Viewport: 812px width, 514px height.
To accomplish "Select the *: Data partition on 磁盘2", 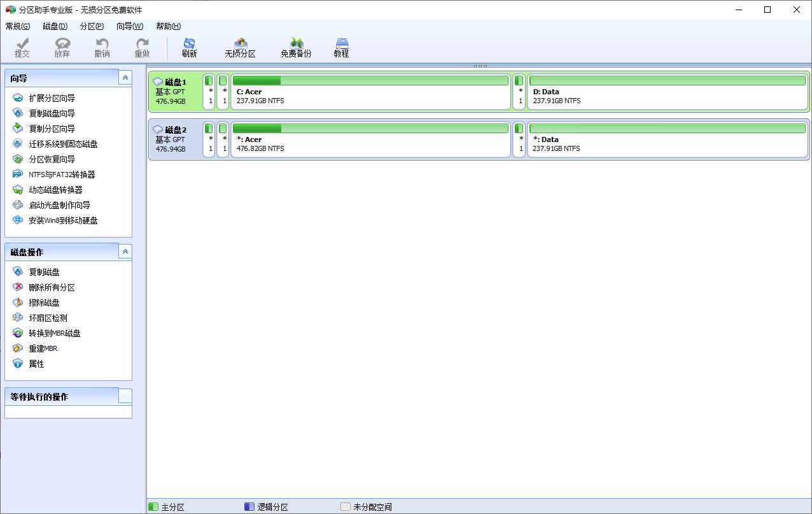I will (668, 139).
